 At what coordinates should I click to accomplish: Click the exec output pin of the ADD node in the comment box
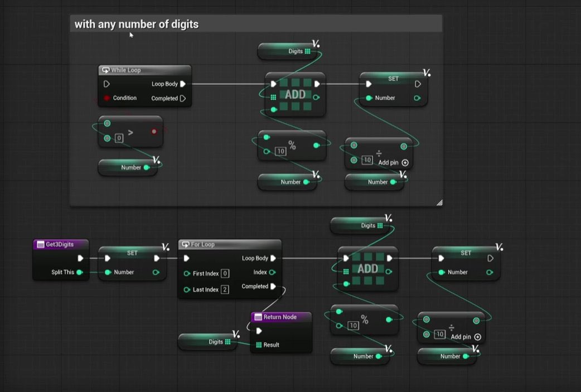[x=317, y=84]
